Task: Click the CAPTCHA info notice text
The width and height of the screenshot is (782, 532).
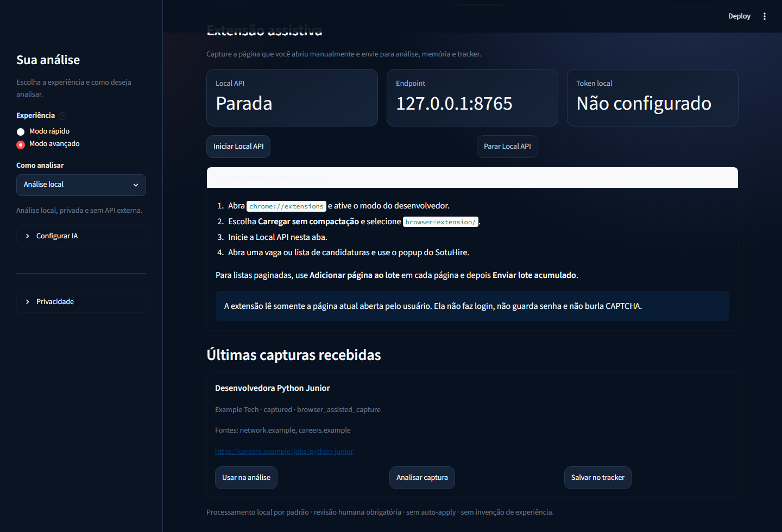Action: pyautogui.click(x=433, y=306)
